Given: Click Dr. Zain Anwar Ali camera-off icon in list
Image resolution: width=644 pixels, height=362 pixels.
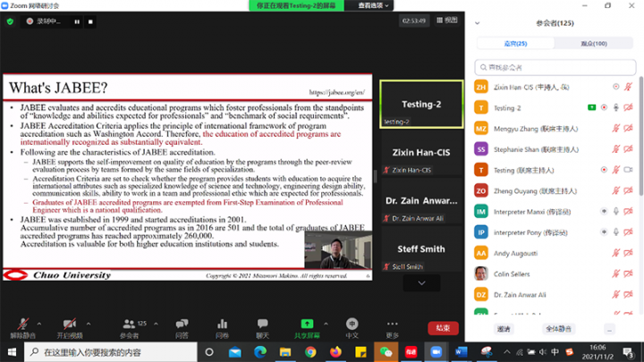Looking at the screenshot, I should [x=628, y=294].
